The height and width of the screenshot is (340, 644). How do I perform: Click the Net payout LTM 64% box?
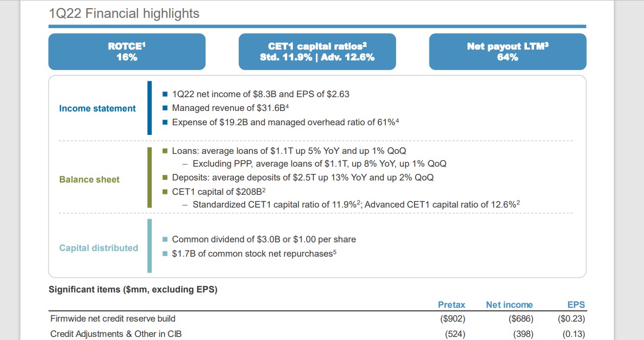[508, 52]
